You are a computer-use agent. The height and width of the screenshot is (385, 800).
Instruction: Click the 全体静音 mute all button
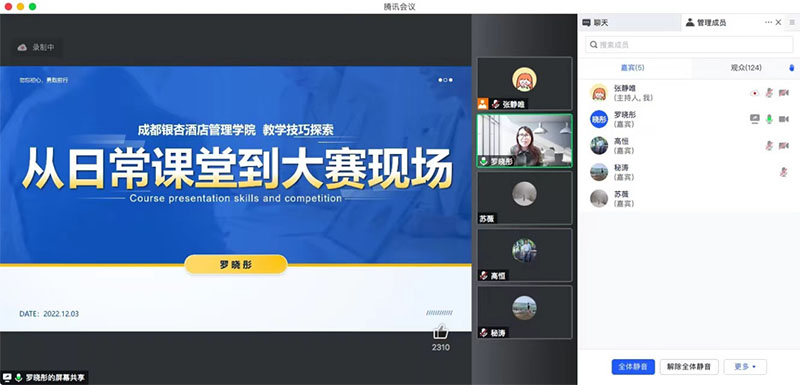(x=633, y=367)
